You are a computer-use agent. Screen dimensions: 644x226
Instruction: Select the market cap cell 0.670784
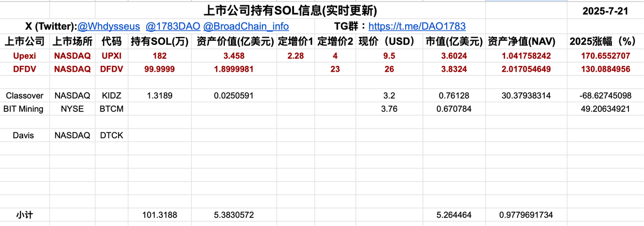pyautogui.click(x=454, y=109)
